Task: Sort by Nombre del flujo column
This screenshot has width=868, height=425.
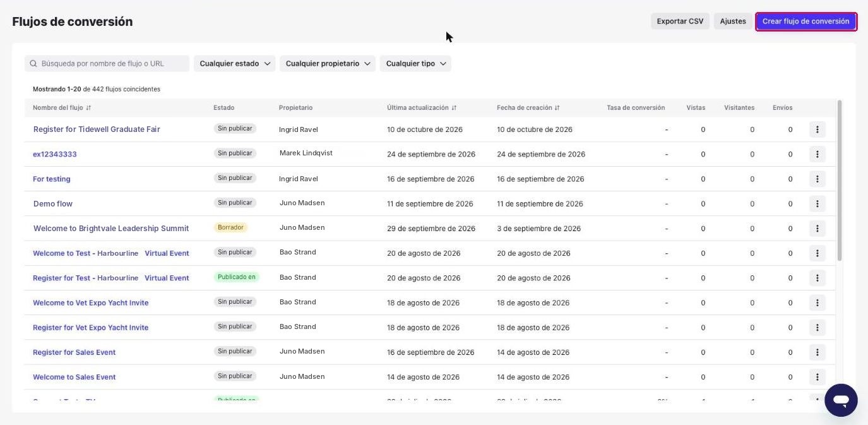Action: [x=62, y=108]
